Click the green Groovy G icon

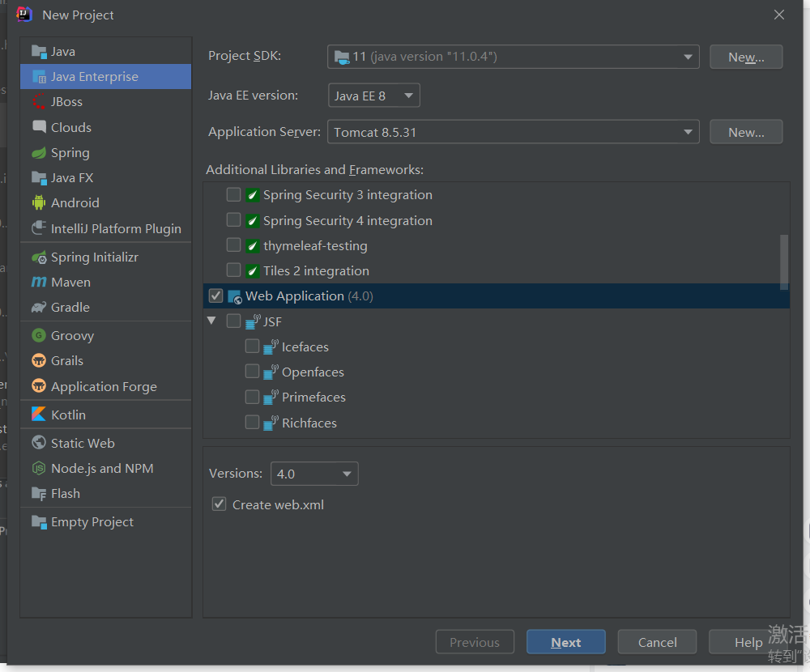click(x=39, y=335)
